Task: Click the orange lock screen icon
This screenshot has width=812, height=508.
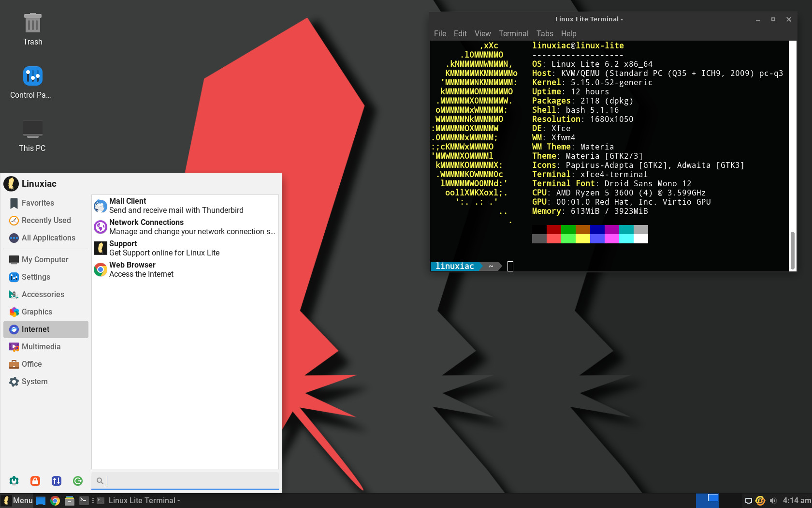Action: [35, 480]
